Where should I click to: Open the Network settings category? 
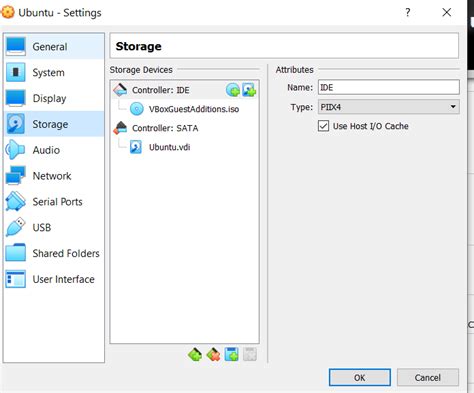pos(54,176)
